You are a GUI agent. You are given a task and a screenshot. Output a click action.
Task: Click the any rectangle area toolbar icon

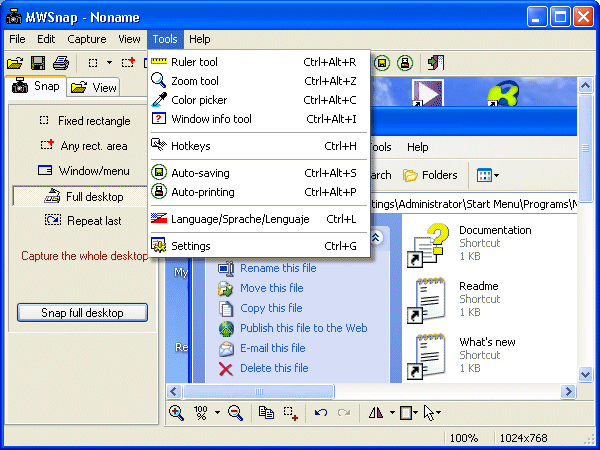[128, 62]
